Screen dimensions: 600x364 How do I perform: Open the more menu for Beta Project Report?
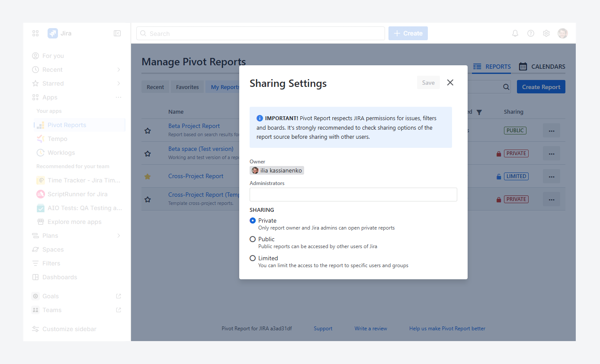552,130
